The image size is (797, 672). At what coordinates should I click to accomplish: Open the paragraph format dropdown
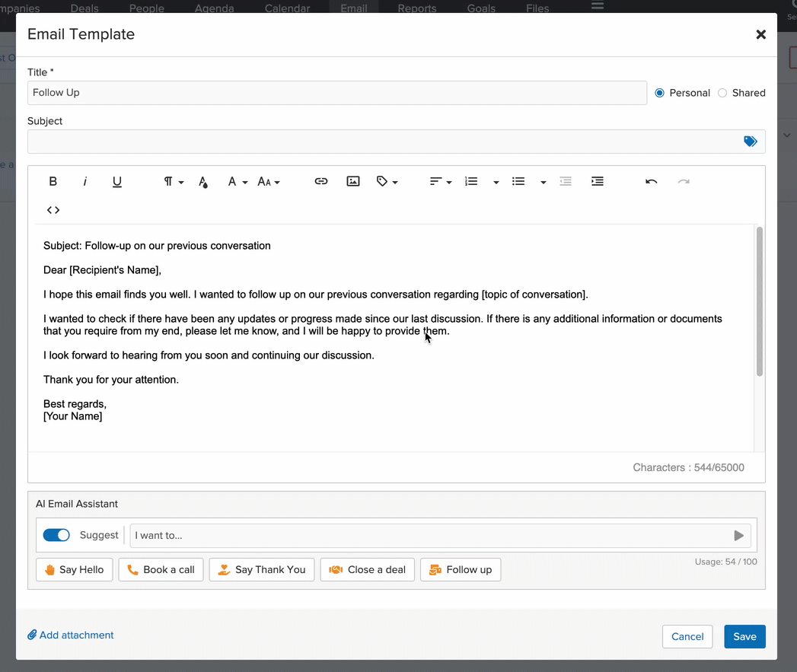click(x=174, y=182)
